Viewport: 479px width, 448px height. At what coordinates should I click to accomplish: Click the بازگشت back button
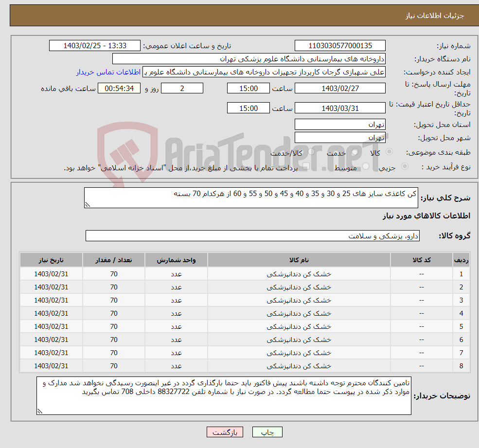point(225,432)
